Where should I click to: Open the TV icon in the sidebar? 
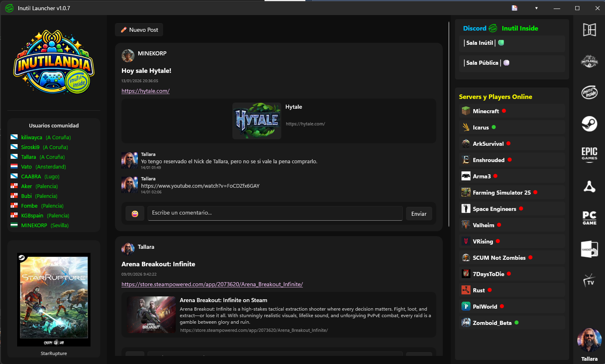click(x=589, y=280)
